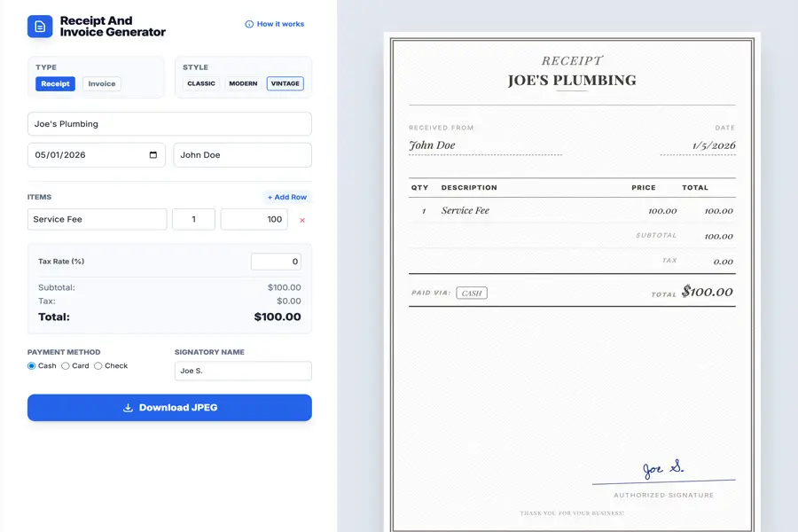Image resolution: width=798 pixels, height=532 pixels.
Task: Switch document type to Receipt
Action: [55, 84]
